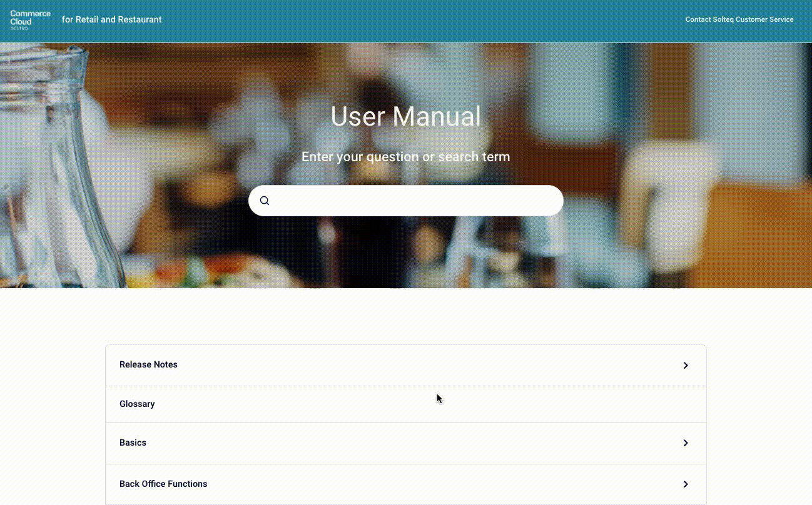This screenshot has height=505, width=812.
Task: Select the Back Office Functions title
Action: [x=163, y=484]
